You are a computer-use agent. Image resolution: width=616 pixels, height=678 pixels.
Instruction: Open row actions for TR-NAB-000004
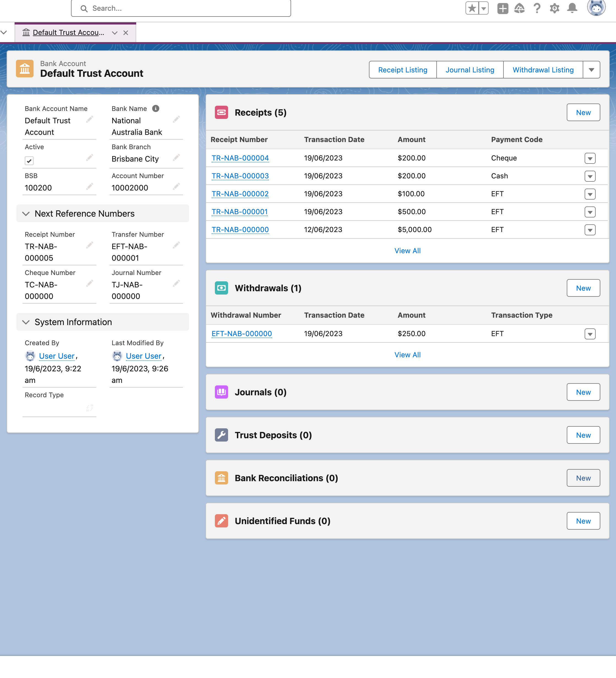pyautogui.click(x=590, y=158)
